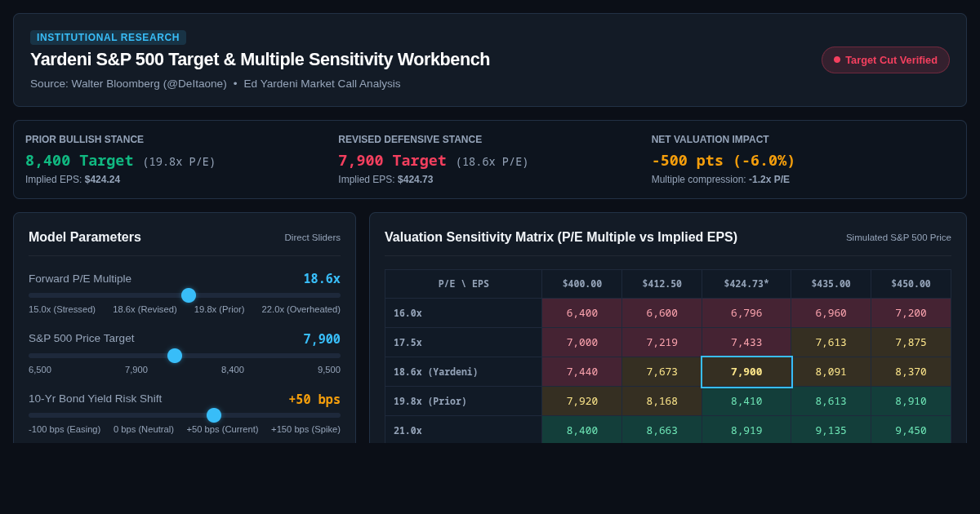Click the +50 bps yield shift value
The image size is (980, 514).
[314, 399]
